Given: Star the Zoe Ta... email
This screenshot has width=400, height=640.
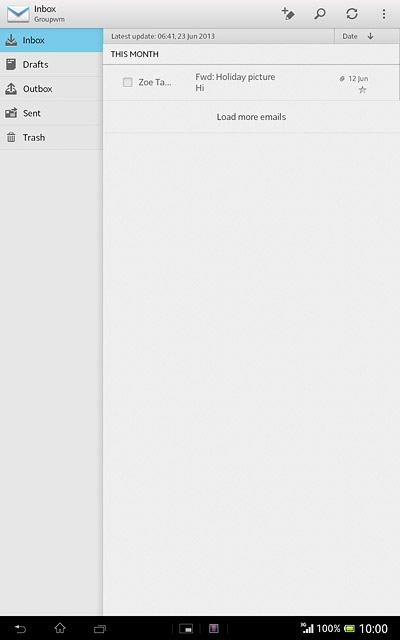Looking at the screenshot, I should (x=362, y=90).
